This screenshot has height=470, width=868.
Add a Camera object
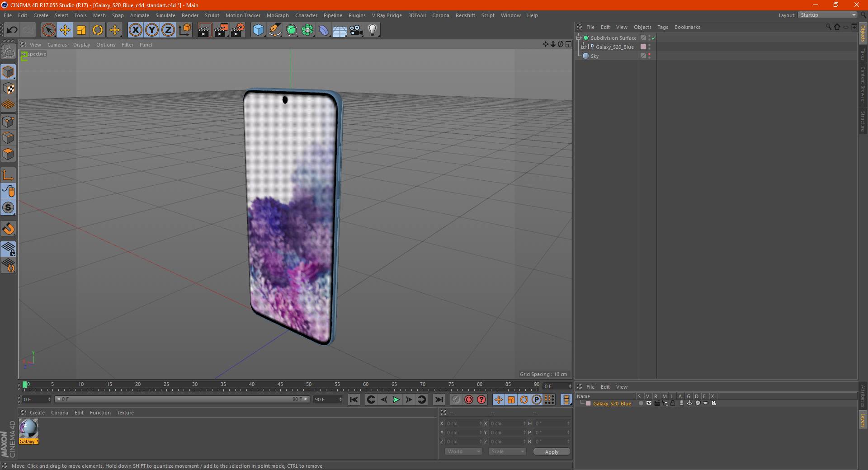[x=356, y=30]
